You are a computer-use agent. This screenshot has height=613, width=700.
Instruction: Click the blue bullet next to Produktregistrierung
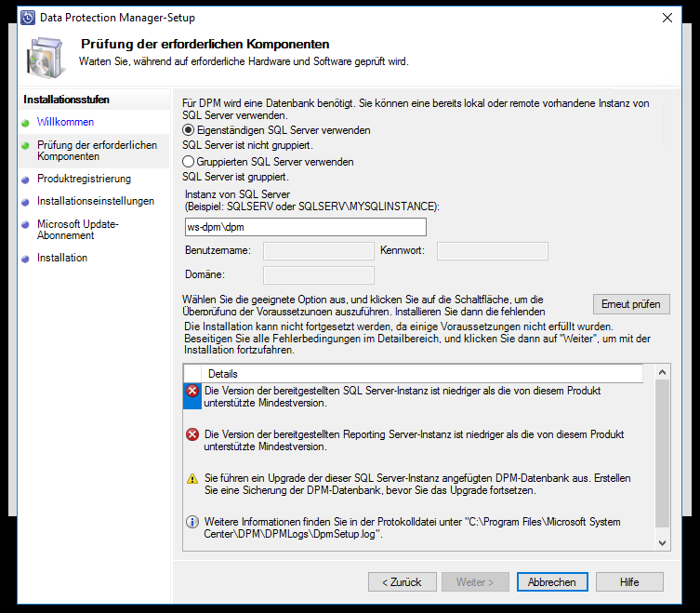25,180
